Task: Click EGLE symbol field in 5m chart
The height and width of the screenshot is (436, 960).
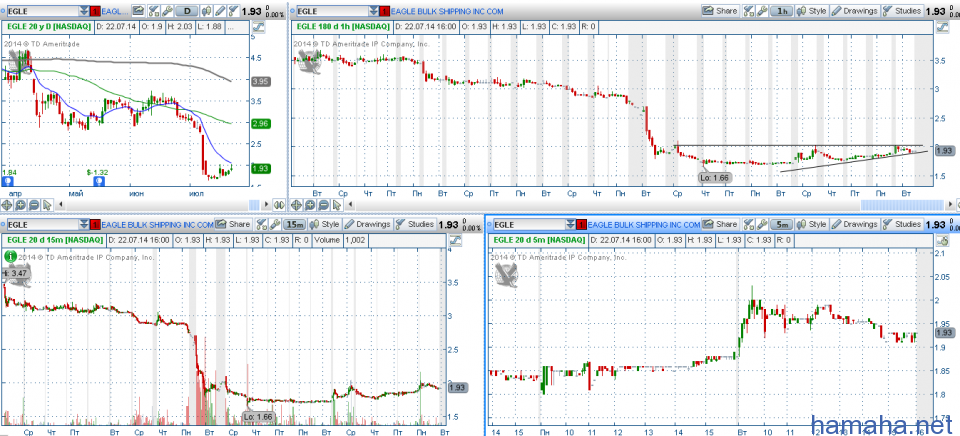Action: [x=530, y=224]
